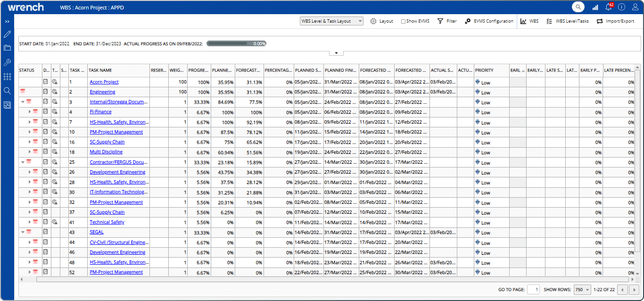Expand the left sidebar with the double-chevron
The image size is (644, 301).
tap(7, 21)
